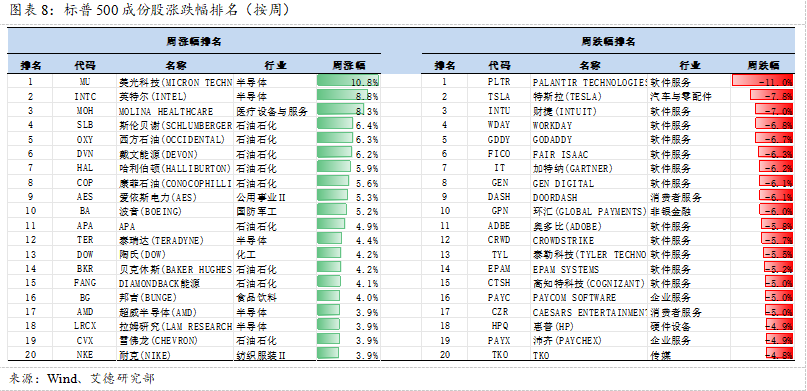Screen dimensions: 807x391
Task: Click ticker FANG
Action: click(85, 283)
